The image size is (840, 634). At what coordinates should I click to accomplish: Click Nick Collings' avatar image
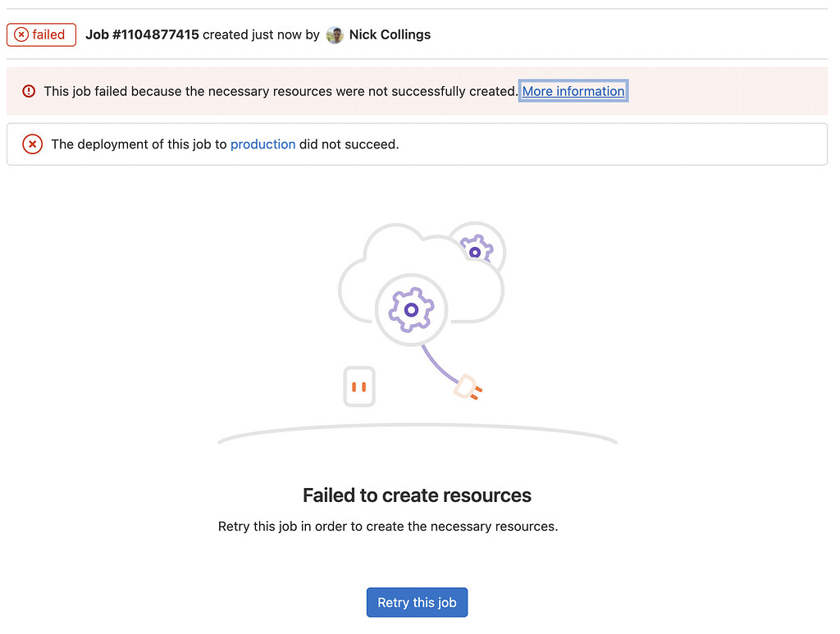pyautogui.click(x=335, y=34)
